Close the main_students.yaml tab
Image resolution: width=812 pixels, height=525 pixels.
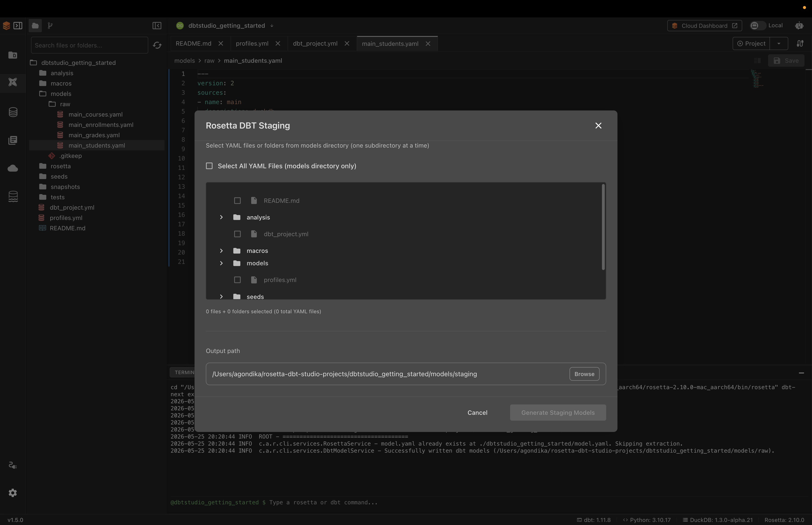click(x=428, y=44)
